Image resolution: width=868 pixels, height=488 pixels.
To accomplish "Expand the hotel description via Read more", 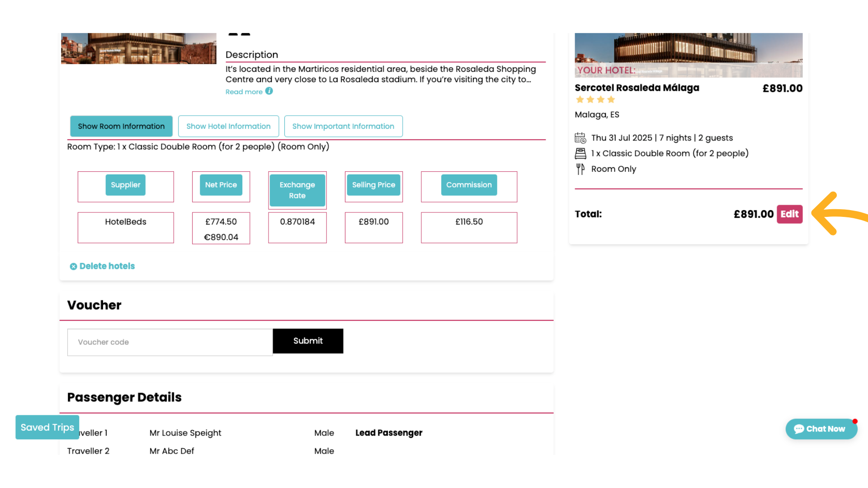I will (244, 91).
